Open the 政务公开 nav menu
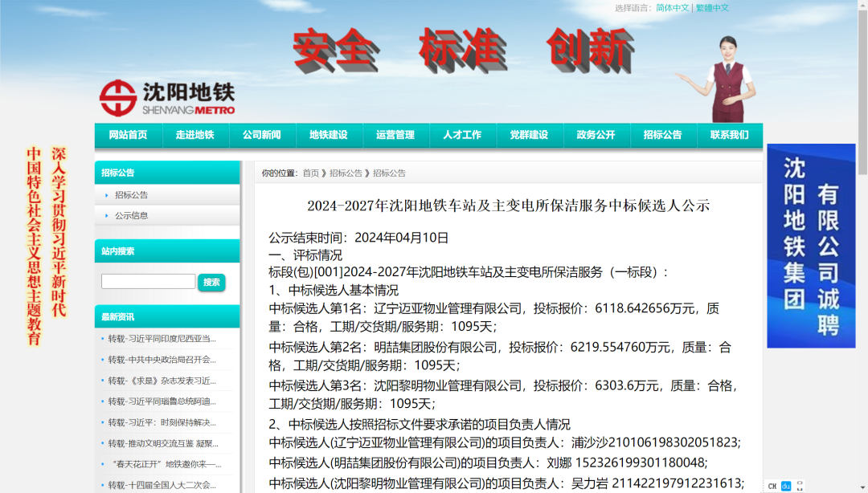The height and width of the screenshot is (493, 868). 596,135
